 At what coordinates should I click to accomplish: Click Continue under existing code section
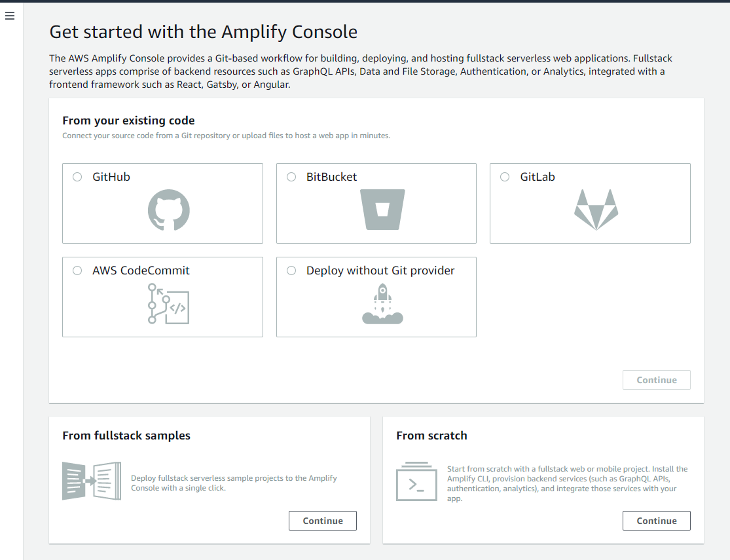point(656,380)
